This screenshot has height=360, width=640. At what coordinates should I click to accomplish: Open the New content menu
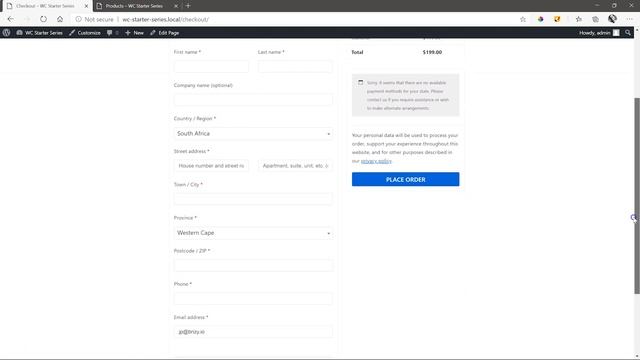point(134,33)
